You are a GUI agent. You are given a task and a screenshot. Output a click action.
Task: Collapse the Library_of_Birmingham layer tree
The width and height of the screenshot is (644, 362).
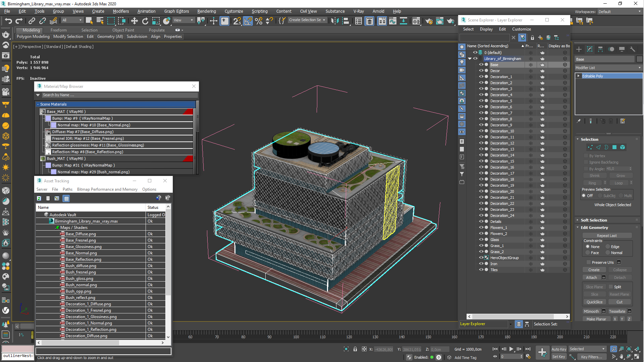(470, 59)
